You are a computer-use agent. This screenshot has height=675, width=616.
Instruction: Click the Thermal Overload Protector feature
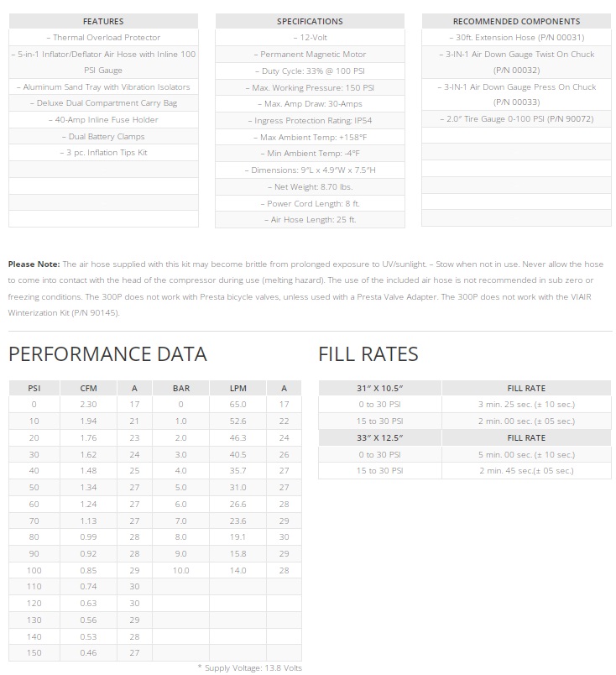tap(103, 38)
